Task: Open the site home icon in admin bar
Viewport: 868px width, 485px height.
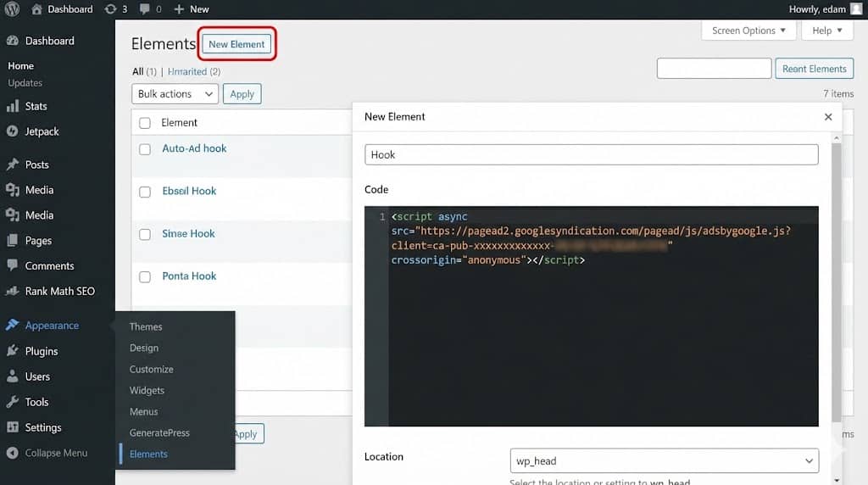Action: tap(36, 8)
